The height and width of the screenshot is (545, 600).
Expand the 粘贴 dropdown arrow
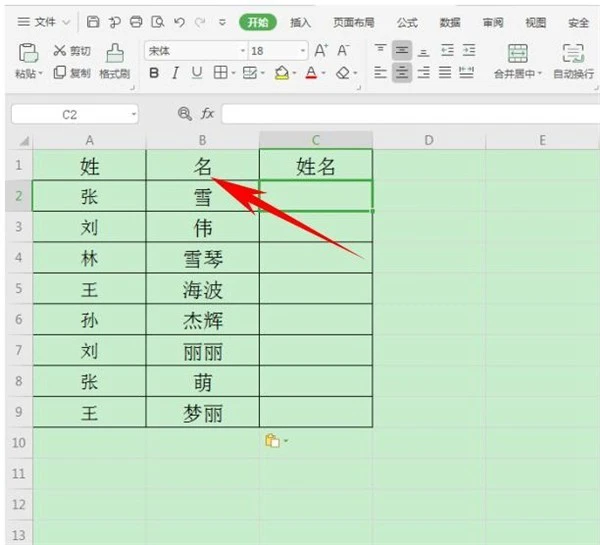coord(41,73)
